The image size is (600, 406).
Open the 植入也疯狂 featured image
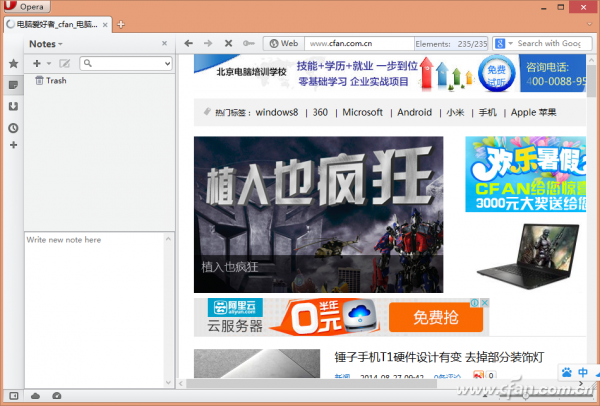click(318, 214)
